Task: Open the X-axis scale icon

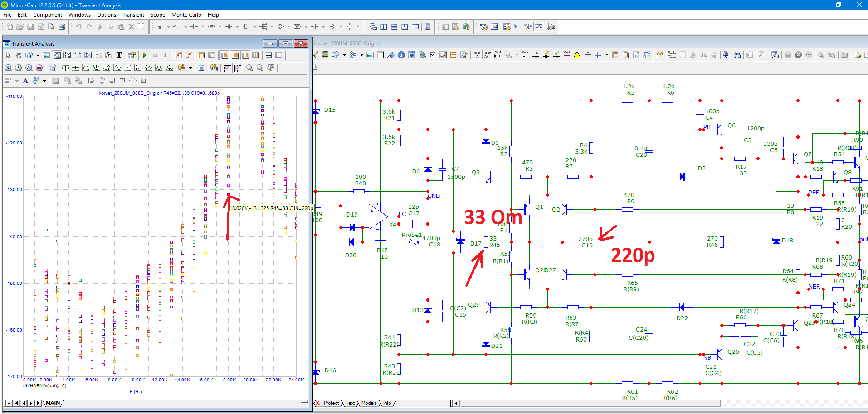Action: tap(8, 67)
